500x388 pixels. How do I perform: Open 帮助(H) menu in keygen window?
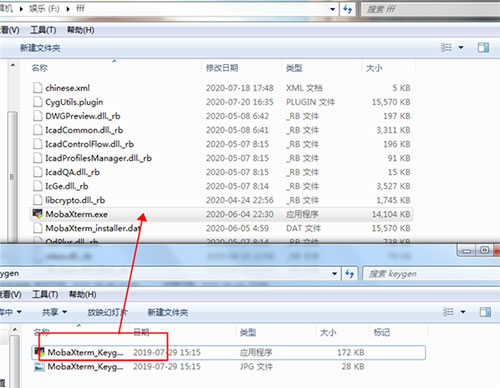83,294
